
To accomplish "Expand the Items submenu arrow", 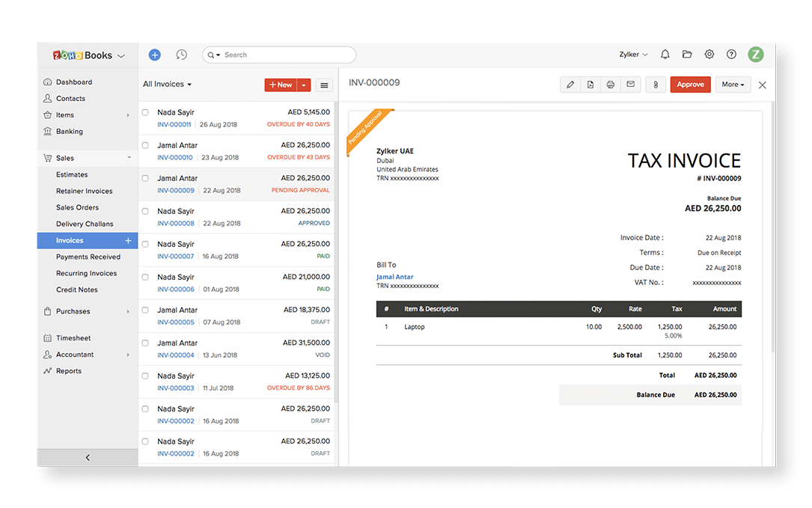I will click(x=128, y=115).
